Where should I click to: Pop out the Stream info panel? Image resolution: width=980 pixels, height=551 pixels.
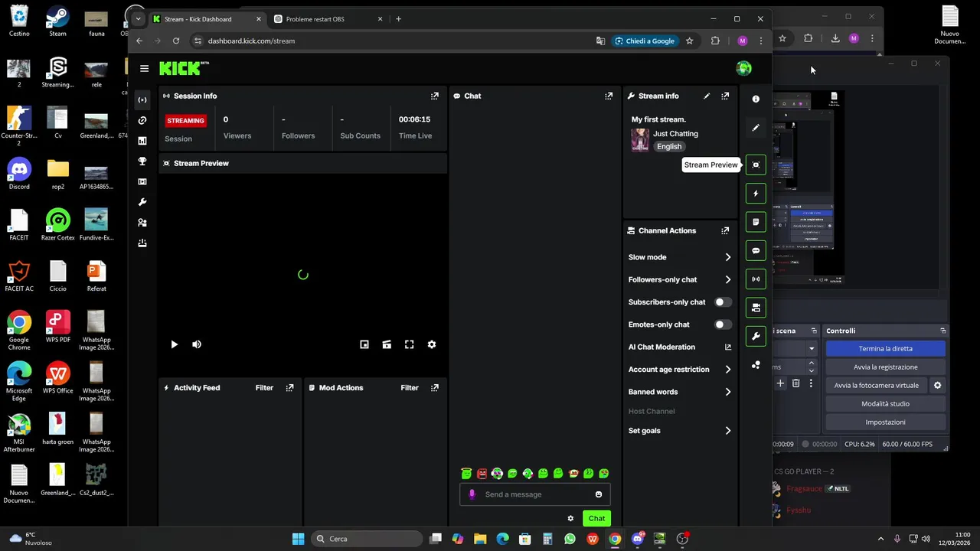[725, 96]
